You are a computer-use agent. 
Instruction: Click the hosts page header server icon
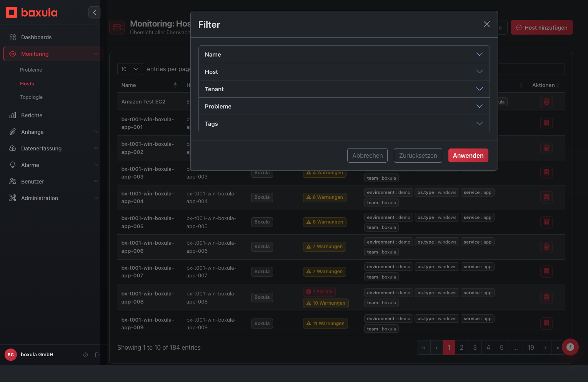(x=117, y=27)
